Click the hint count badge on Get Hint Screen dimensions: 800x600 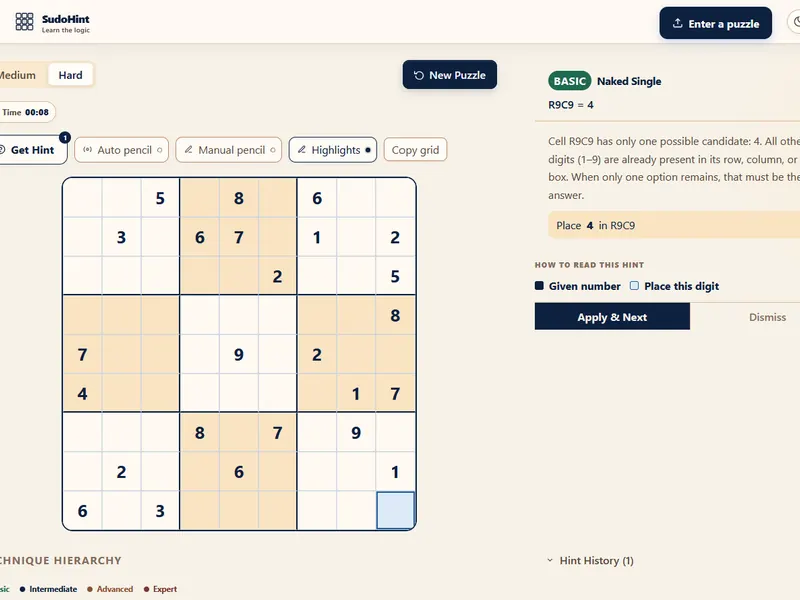coord(65,138)
